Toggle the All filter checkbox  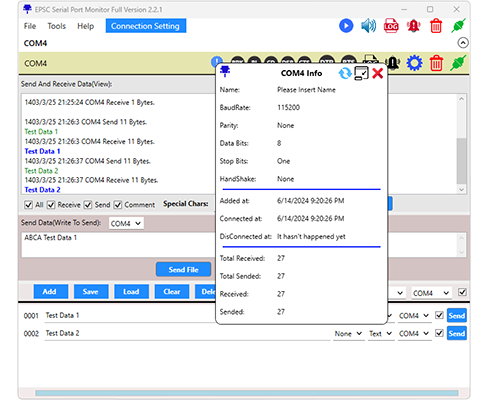coord(29,205)
